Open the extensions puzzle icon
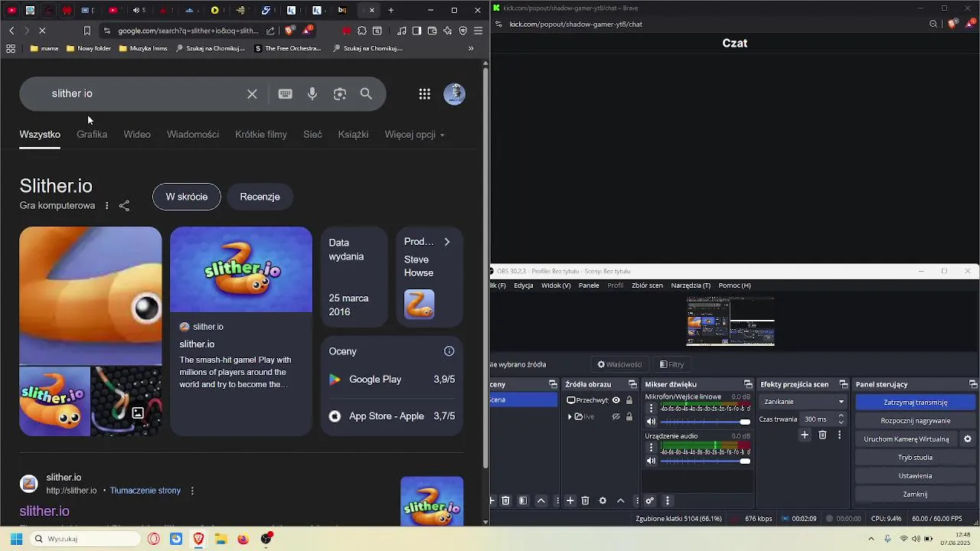 pyautogui.click(x=362, y=31)
